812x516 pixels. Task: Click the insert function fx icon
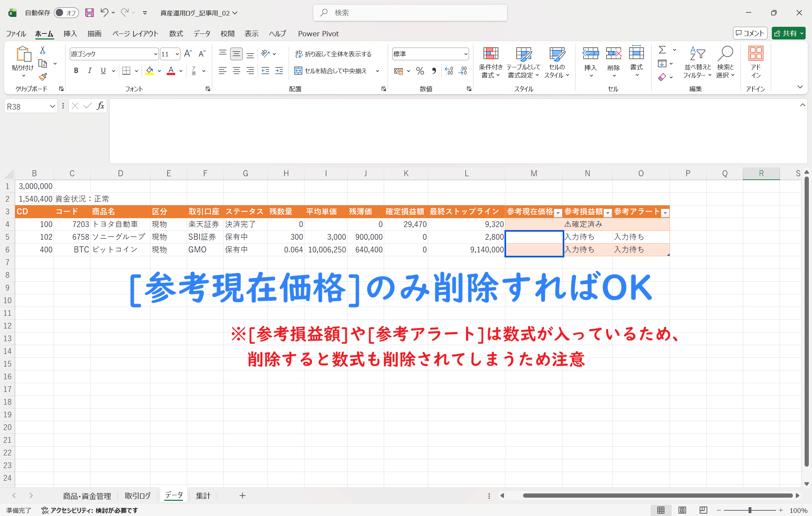100,106
